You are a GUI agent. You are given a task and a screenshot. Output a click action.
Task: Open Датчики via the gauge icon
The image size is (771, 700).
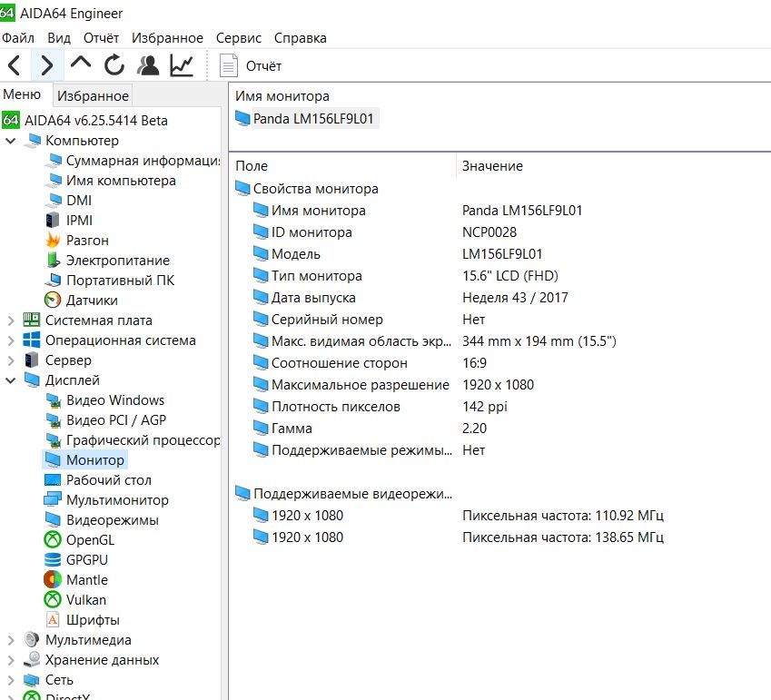coord(53,300)
